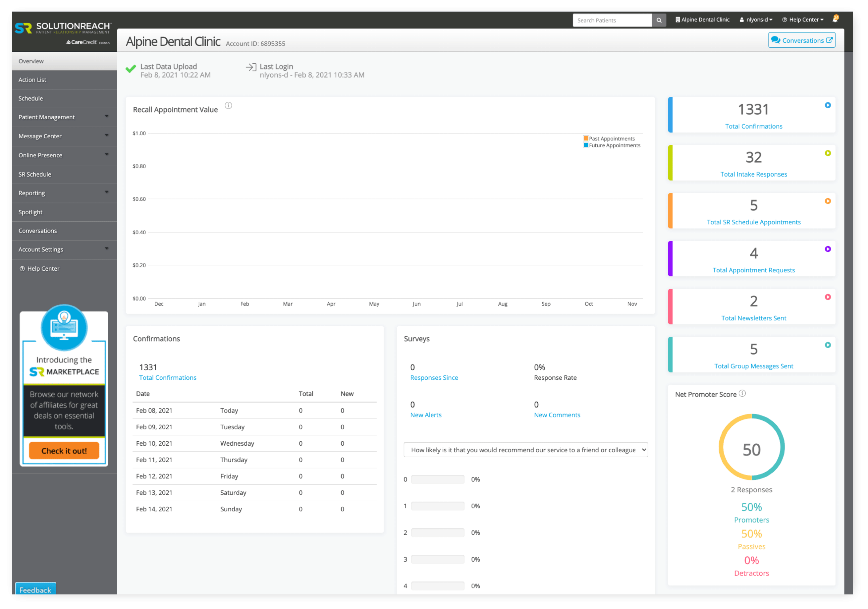Open the survey question dropdown
The height and width of the screenshot is (609, 868).
(x=525, y=450)
